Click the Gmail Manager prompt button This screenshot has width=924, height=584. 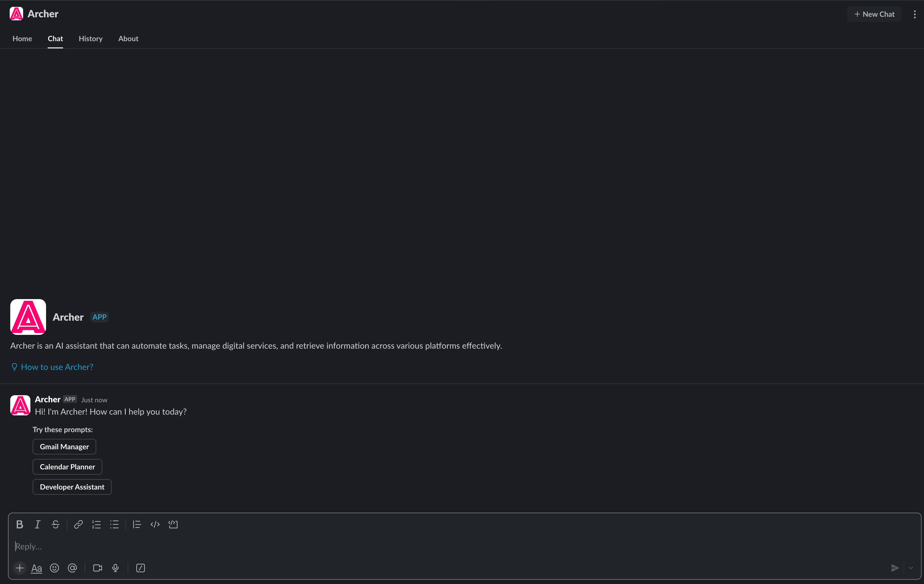click(64, 447)
